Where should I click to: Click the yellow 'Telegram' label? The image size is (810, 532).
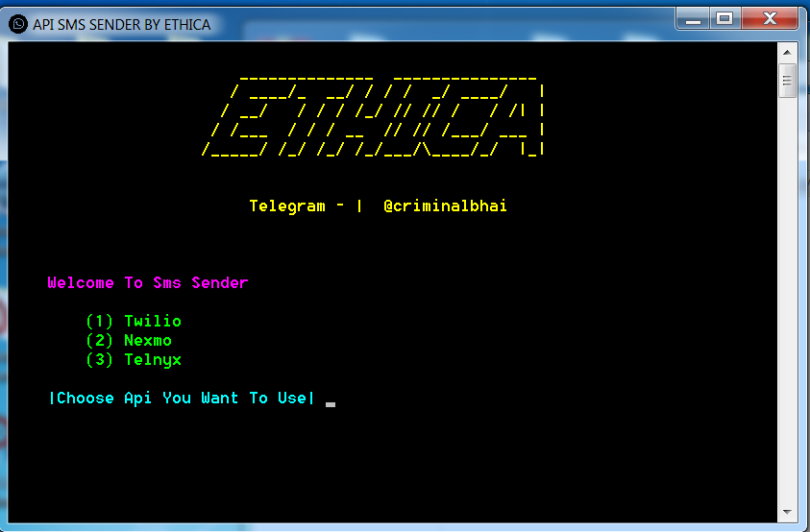click(287, 206)
